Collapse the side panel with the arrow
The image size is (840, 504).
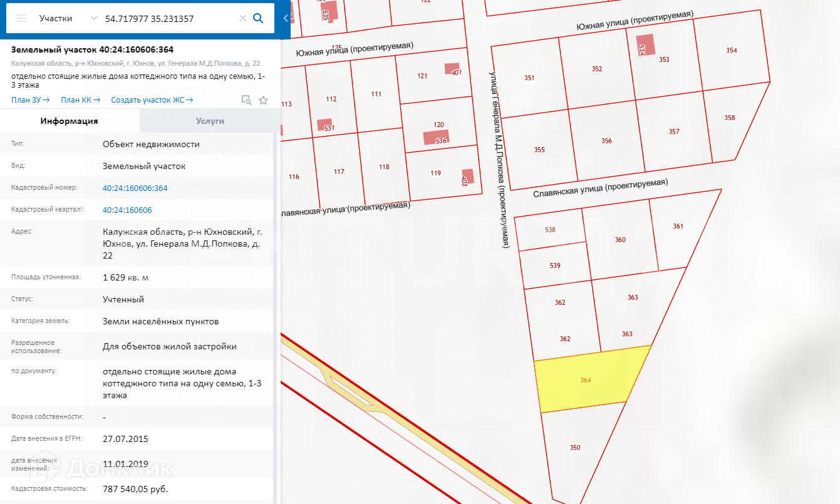286,19
